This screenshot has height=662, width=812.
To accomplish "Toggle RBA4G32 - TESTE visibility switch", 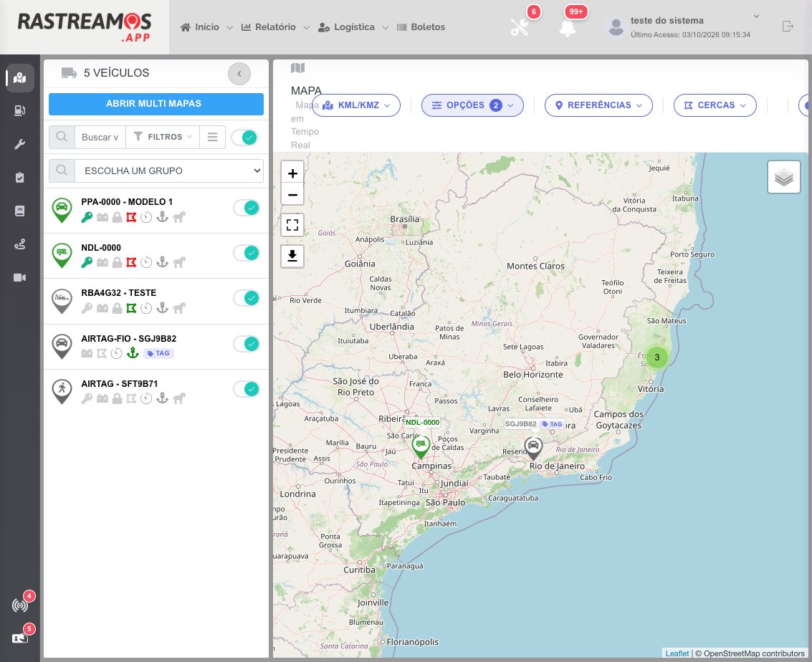I will [x=246, y=298].
